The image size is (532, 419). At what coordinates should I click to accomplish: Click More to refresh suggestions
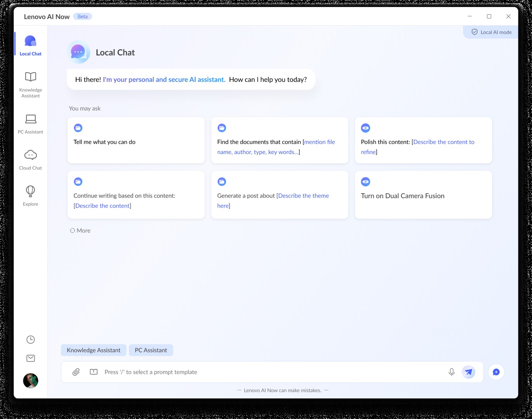pyautogui.click(x=80, y=230)
